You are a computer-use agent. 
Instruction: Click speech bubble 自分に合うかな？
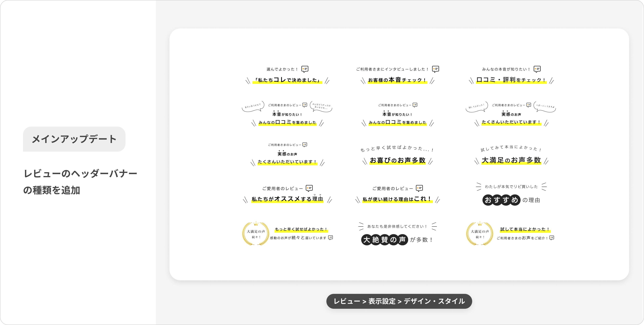[253, 106]
